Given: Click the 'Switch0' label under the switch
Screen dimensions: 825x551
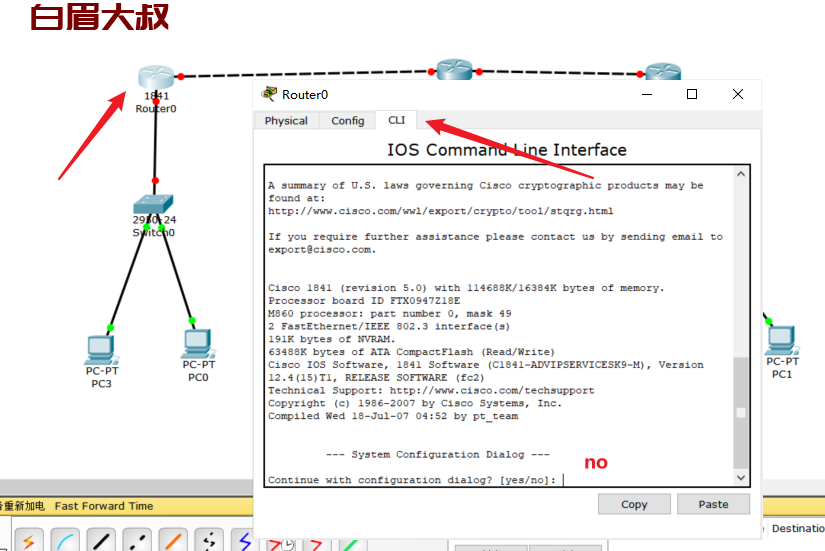Looking at the screenshot, I should tap(154, 232).
